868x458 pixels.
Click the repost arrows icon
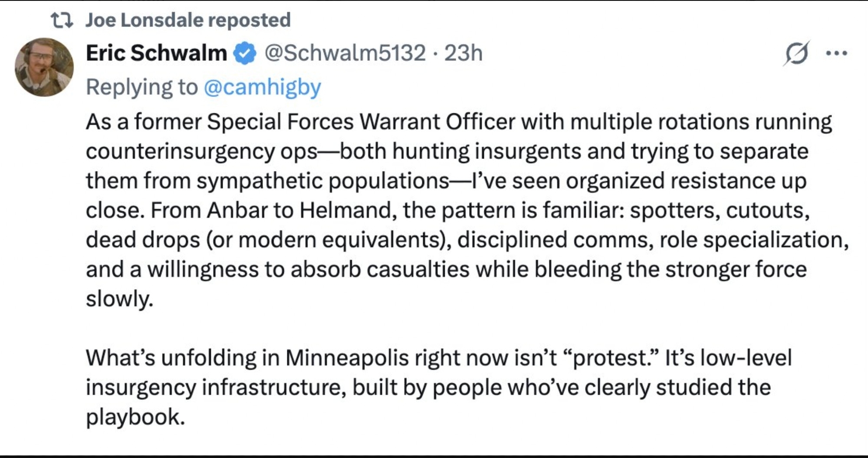tap(62, 20)
